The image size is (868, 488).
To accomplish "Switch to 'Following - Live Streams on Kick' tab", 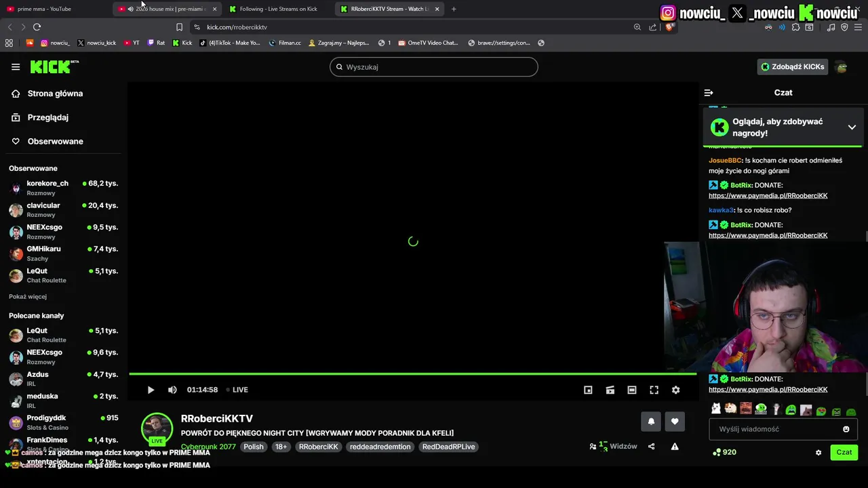I will pos(278,9).
